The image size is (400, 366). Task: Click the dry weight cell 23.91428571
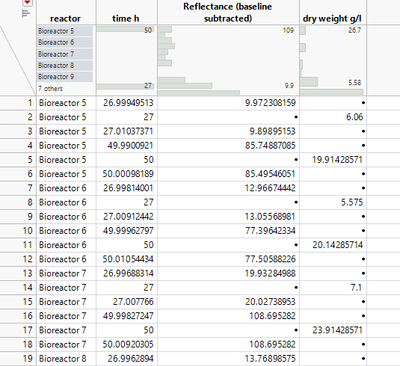[337, 330]
